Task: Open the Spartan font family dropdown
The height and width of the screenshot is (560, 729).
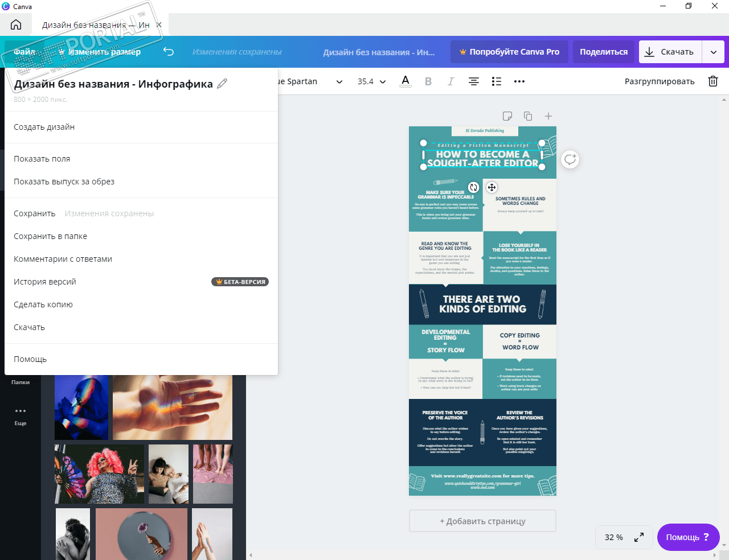Action: 310,81
